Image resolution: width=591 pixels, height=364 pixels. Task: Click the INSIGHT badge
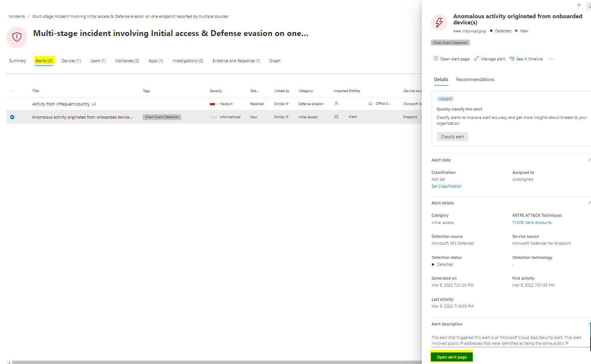(445, 99)
